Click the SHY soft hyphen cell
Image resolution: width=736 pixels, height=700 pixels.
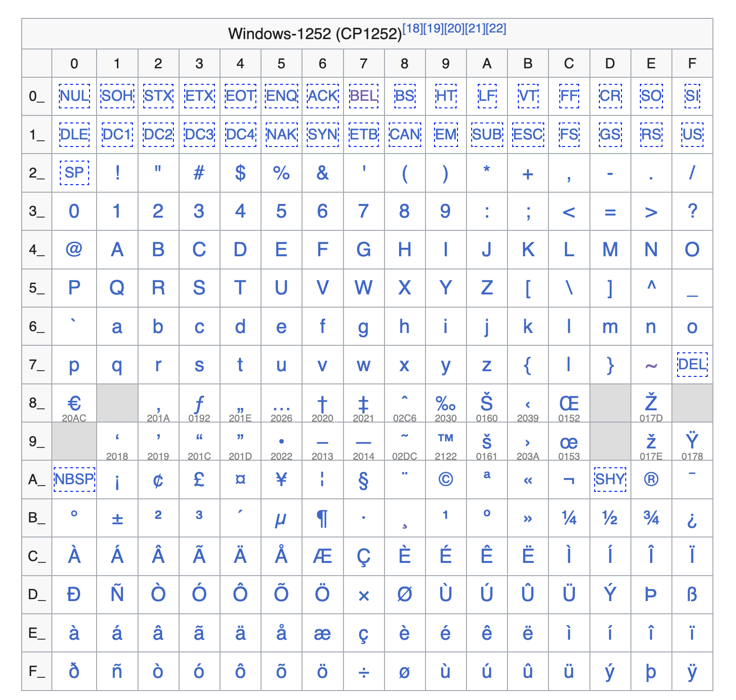(610, 480)
